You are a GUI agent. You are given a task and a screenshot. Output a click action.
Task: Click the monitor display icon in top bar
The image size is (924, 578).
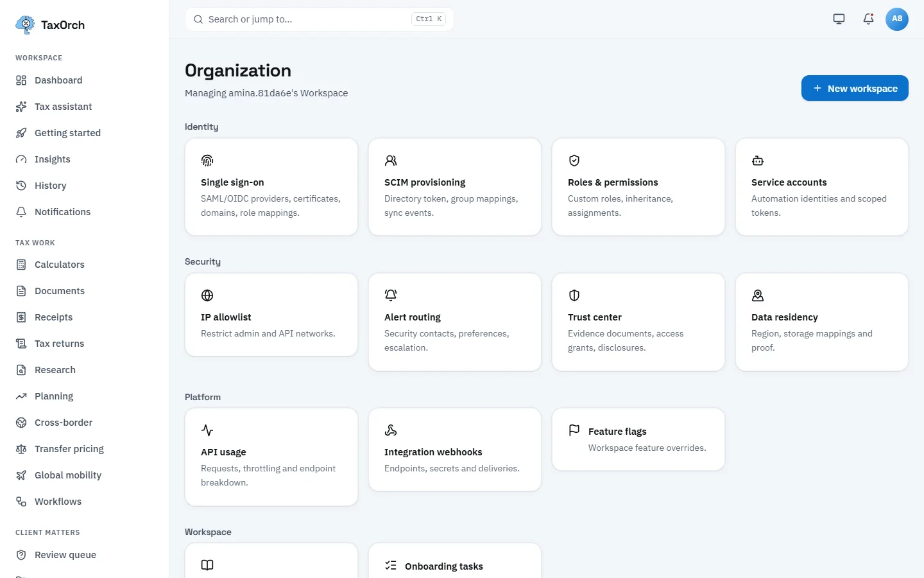(x=839, y=19)
